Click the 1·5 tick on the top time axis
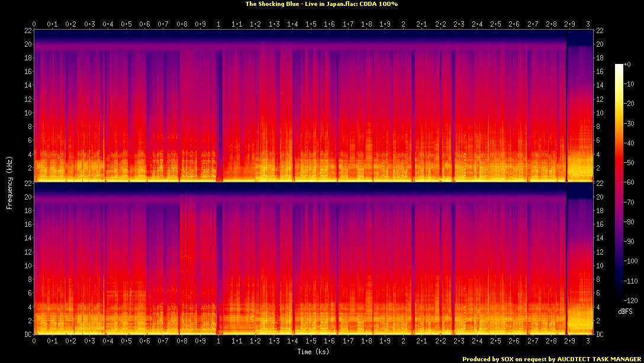 click(x=311, y=24)
